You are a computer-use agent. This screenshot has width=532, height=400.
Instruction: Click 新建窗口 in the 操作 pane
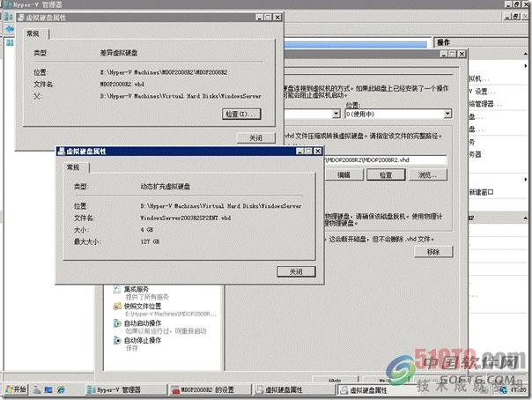point(481,192)
